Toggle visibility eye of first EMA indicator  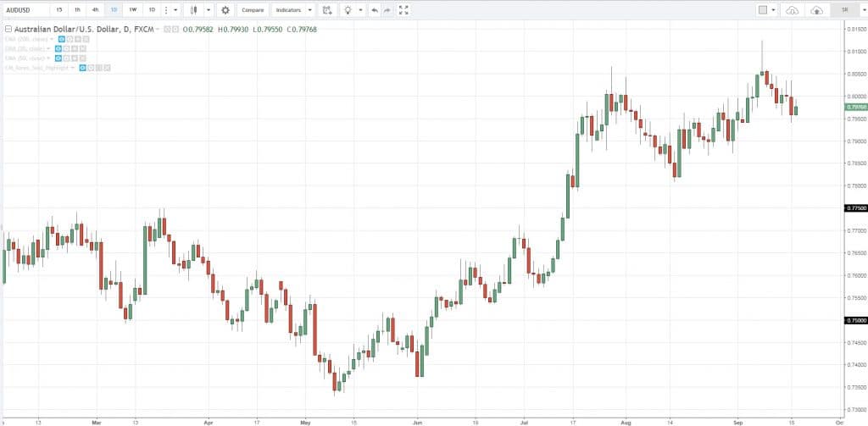point(61,39)
